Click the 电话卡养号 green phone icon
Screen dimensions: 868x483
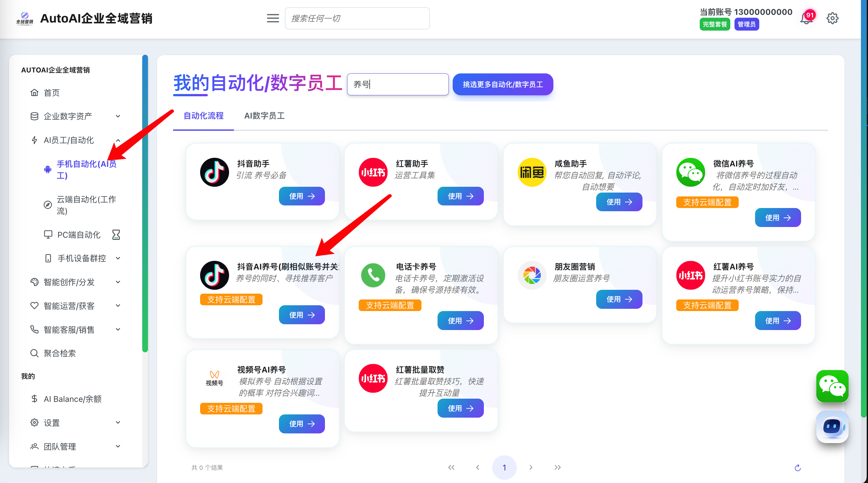[x=373, y=275]
